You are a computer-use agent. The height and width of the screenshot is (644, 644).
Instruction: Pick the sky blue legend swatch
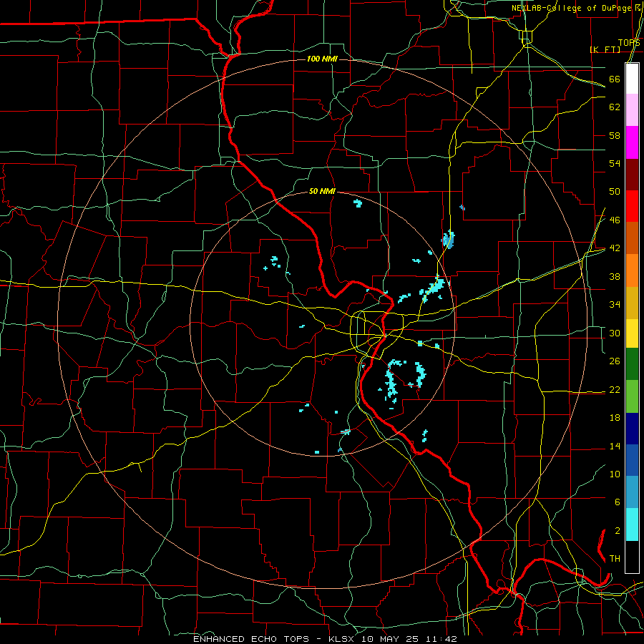point(632,493)
